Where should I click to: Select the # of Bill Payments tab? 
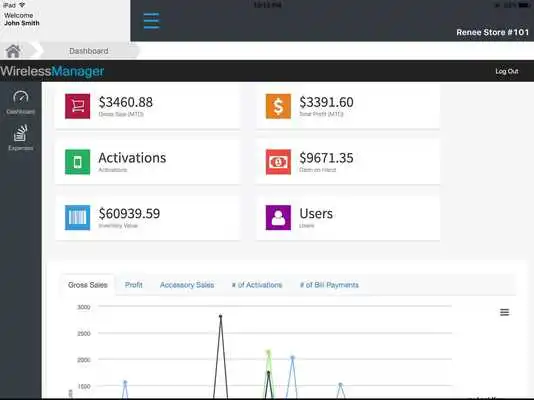point(329,285)
